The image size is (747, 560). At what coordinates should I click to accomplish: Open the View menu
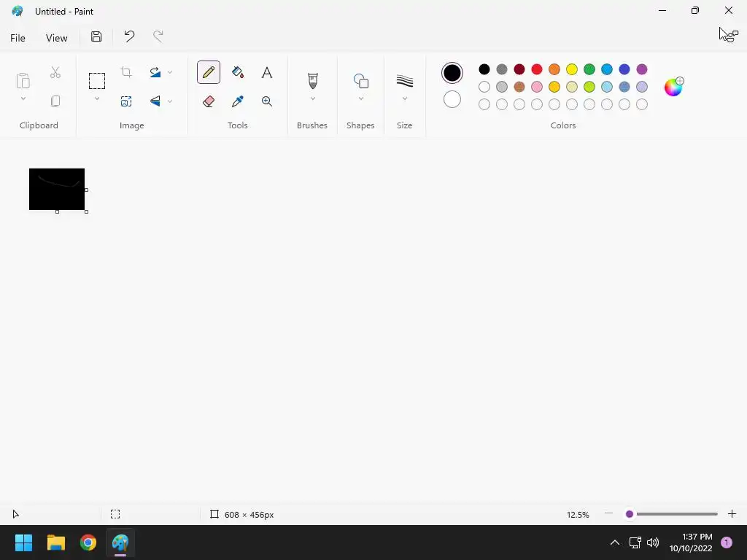pyautogui.click(x=56, y=38)
